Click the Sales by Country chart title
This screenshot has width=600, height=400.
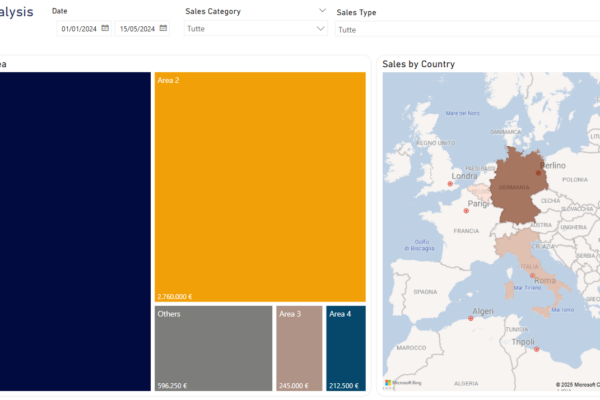tap(419, 64)
